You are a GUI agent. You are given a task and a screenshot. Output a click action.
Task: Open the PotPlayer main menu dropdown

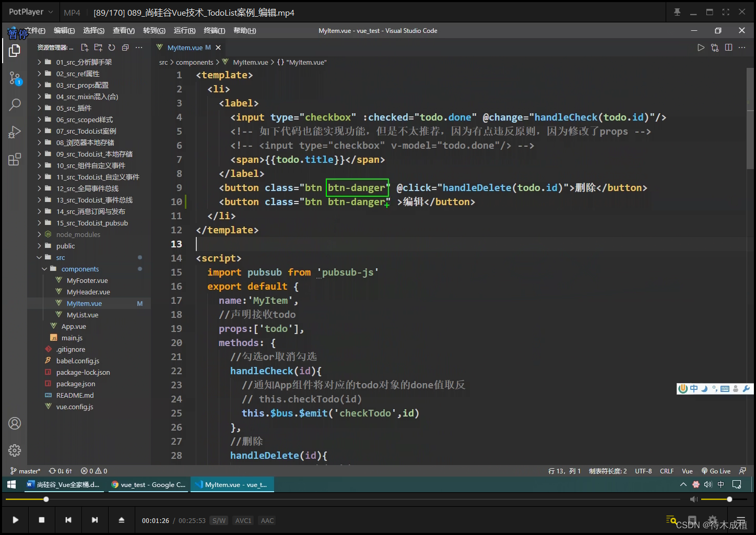(30, 11)
